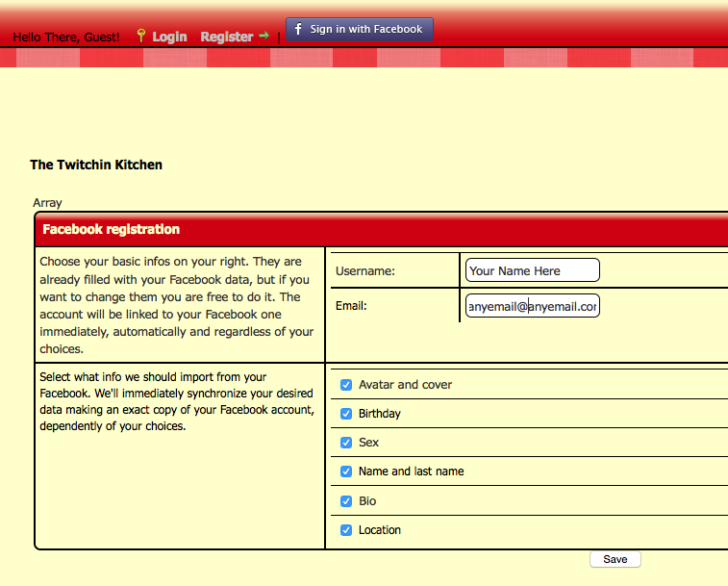
Task: Click the golden key icon beside Login
Action: pyautogui.click(x=141, y=36)
